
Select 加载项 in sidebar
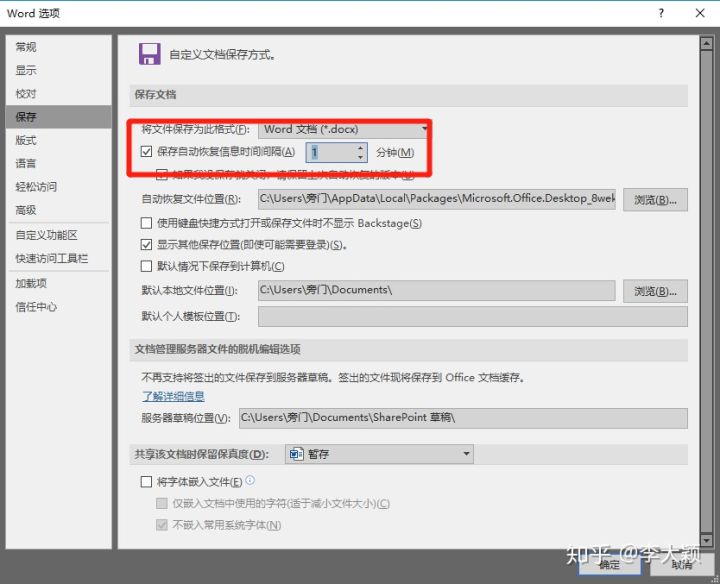point(59,283)
